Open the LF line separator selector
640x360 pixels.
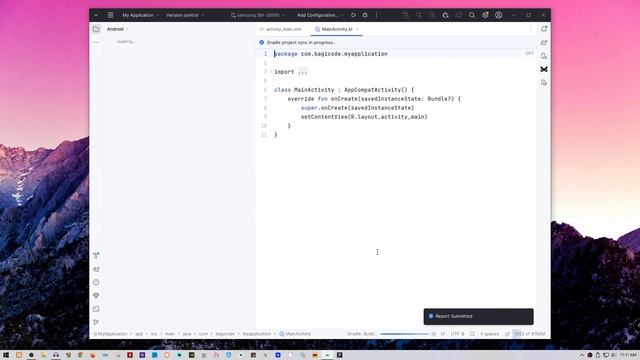pos(442,334)
